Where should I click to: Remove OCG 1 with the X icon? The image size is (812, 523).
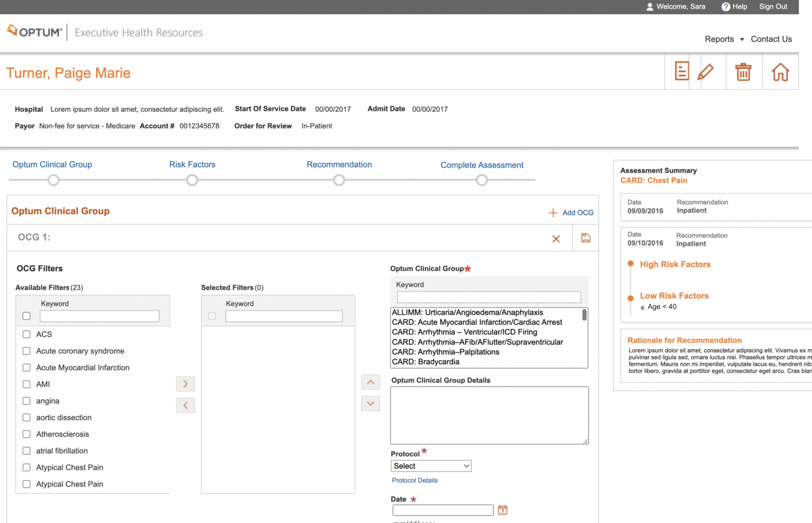pyautogui.click(x=556, y=239)
